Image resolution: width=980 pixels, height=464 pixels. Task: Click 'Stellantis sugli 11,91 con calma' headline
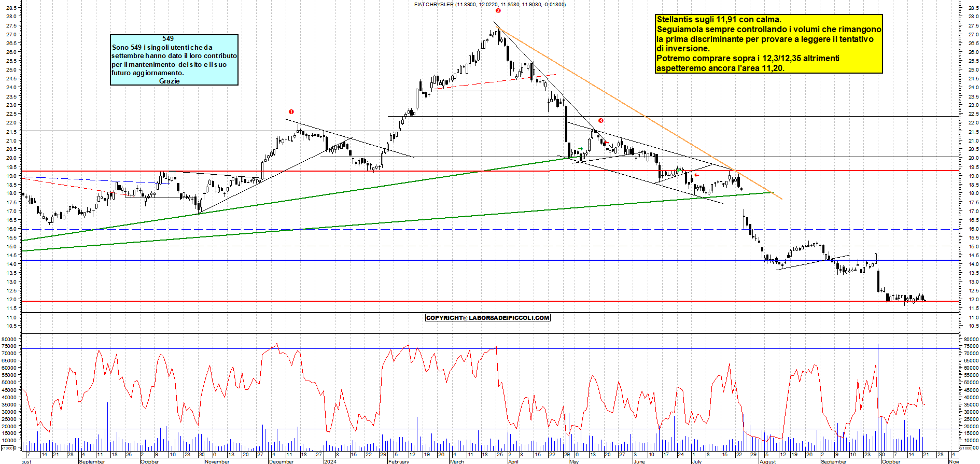click(x=719, y=20)
